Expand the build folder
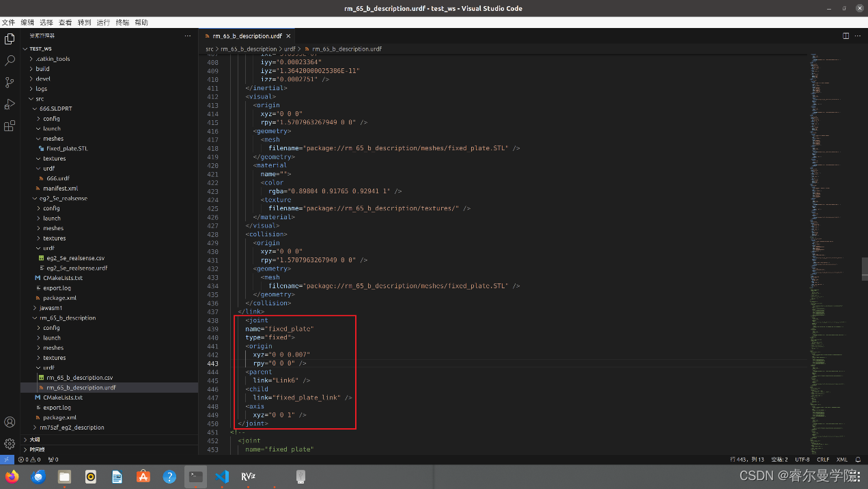 point(109,69)
